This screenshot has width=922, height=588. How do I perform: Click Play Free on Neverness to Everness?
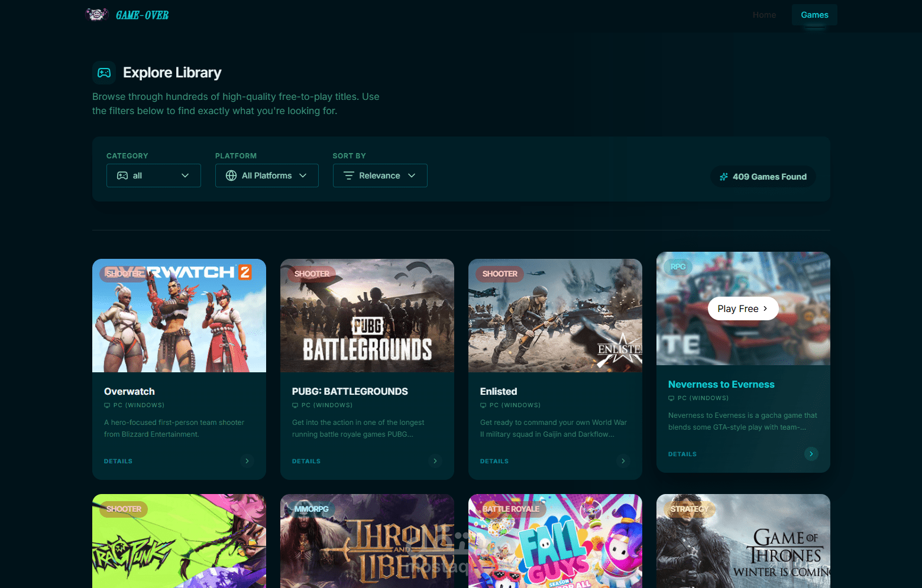click(743, 308)
